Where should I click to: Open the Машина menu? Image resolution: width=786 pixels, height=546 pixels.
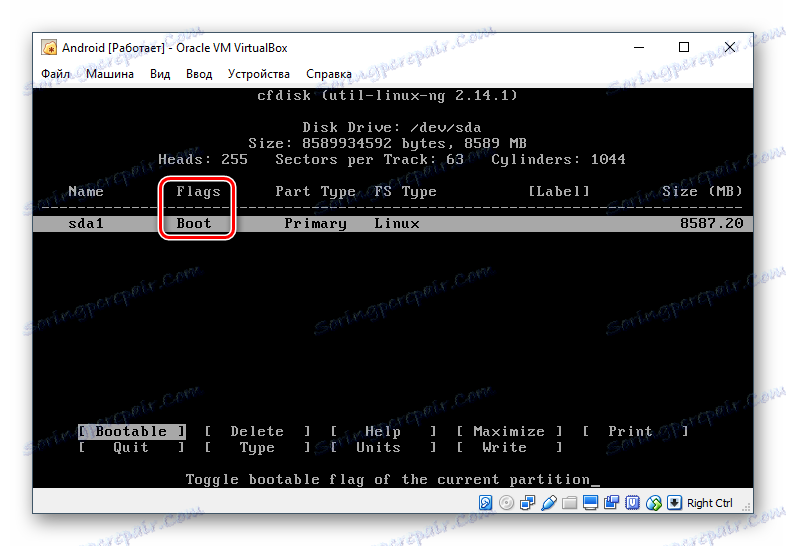[x=110, y=74]
